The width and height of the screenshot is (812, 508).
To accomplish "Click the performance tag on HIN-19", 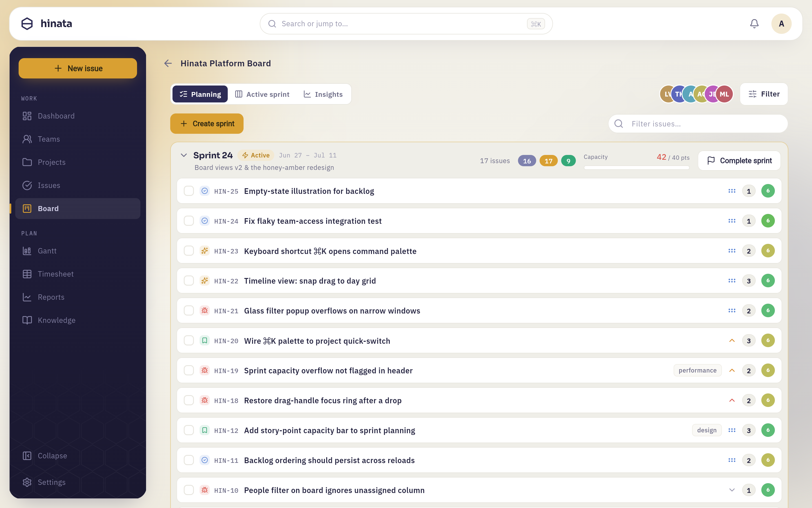I will pos(697,370).
